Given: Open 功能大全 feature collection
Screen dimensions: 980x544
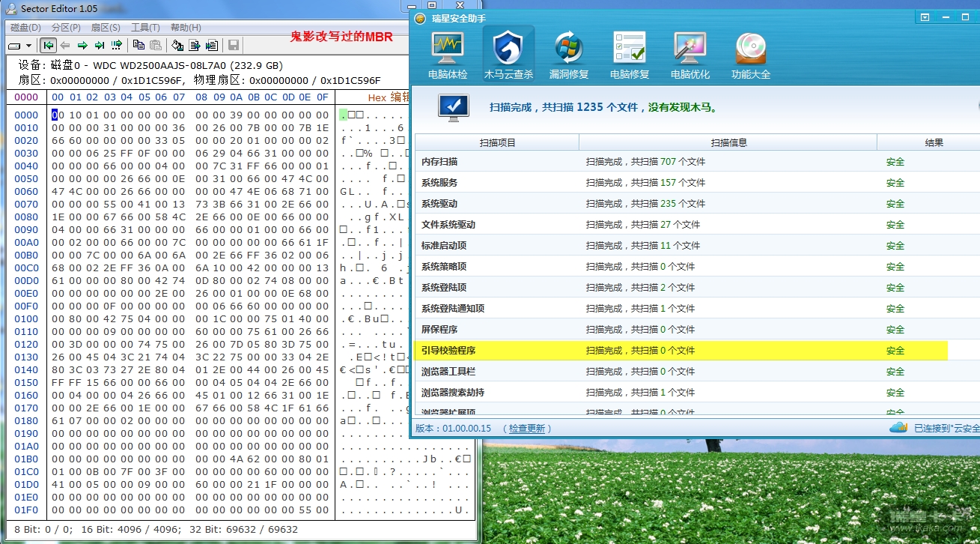Looking at the screenshot, I should [751, 55].
